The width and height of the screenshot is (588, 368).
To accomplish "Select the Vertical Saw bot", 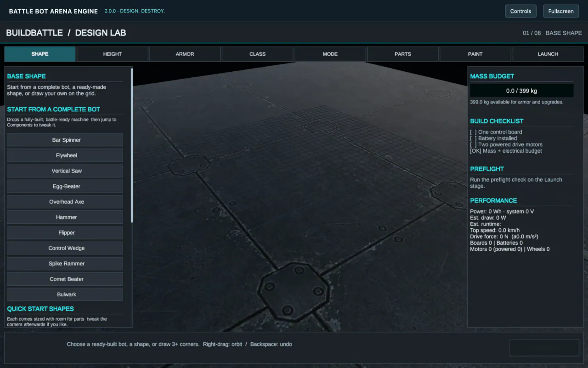I will tap(65, 171).
